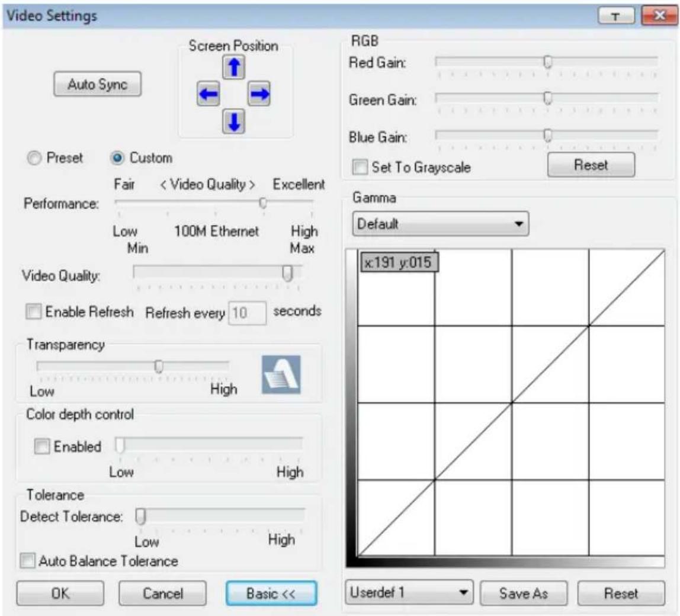Shift screen position right with right arrow

[x=259, y=93]
